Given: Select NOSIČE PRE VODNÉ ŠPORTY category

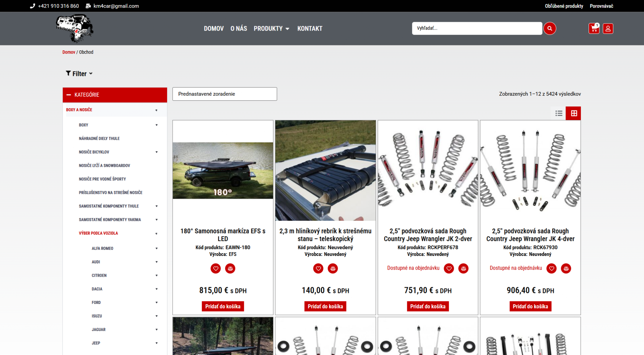Looking at the screenshot, I should (102, 179).
